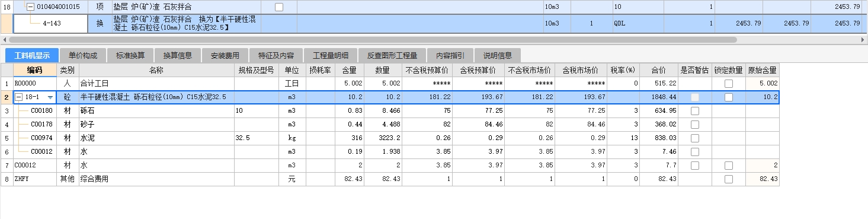This screenshot has width=868, height=219.
Task: Click the 砂子 name cell
Action: pos(156,125)
